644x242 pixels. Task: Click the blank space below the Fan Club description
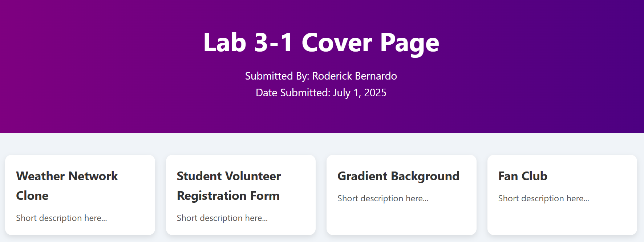click(x=562, y=220)
